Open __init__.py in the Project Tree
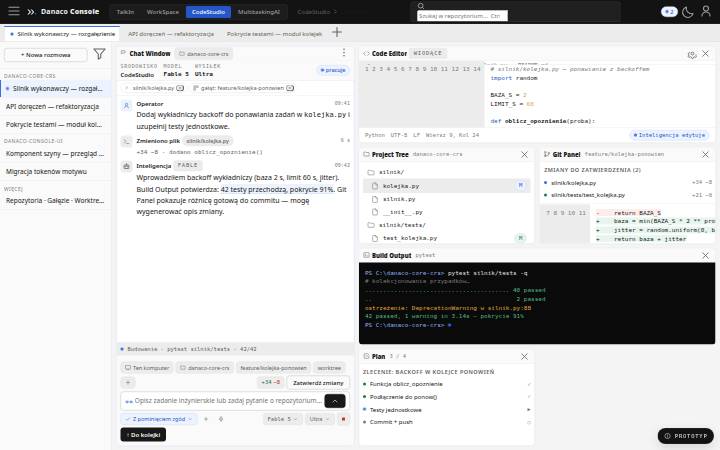 click(446, 212)
